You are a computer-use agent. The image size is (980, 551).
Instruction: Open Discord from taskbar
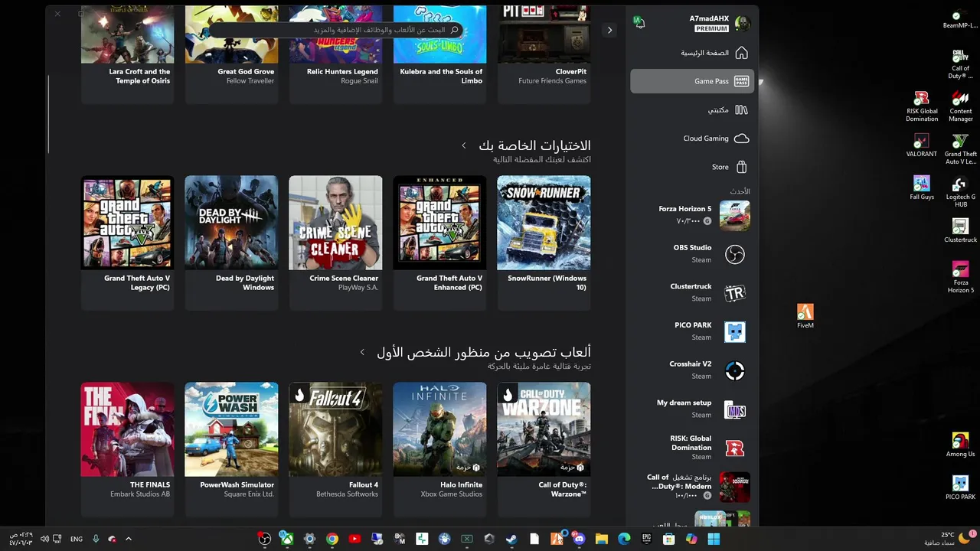coord(579,539)
